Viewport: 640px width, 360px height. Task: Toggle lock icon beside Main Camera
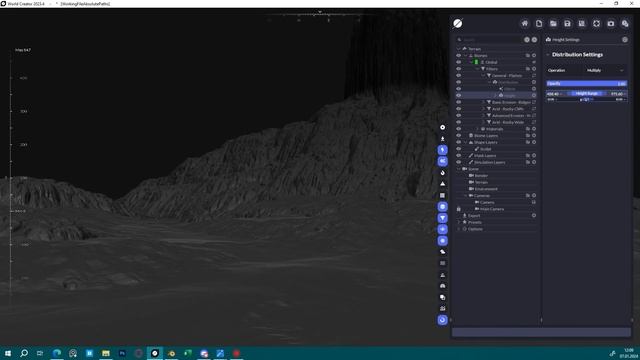tap(458, 209)
